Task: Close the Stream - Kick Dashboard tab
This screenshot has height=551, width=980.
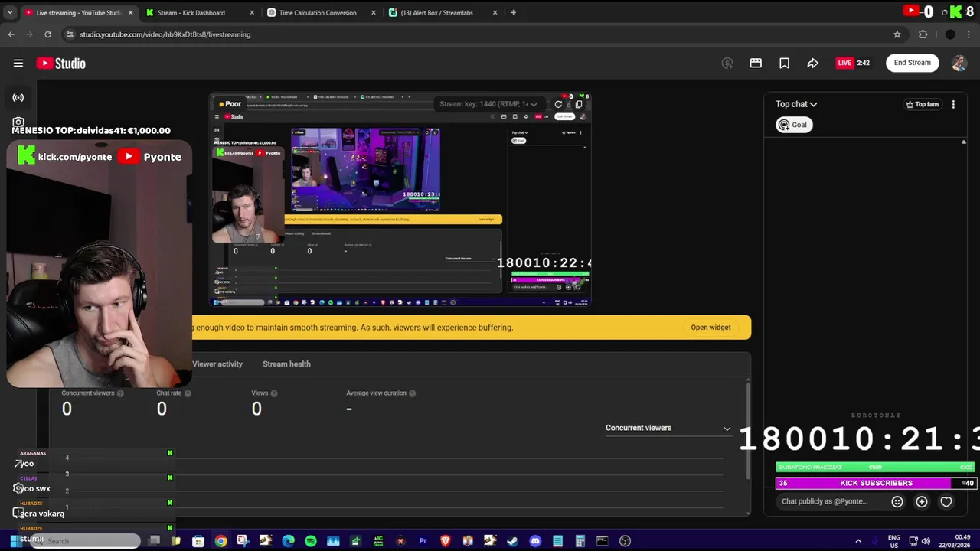Action: pos(252,12)
